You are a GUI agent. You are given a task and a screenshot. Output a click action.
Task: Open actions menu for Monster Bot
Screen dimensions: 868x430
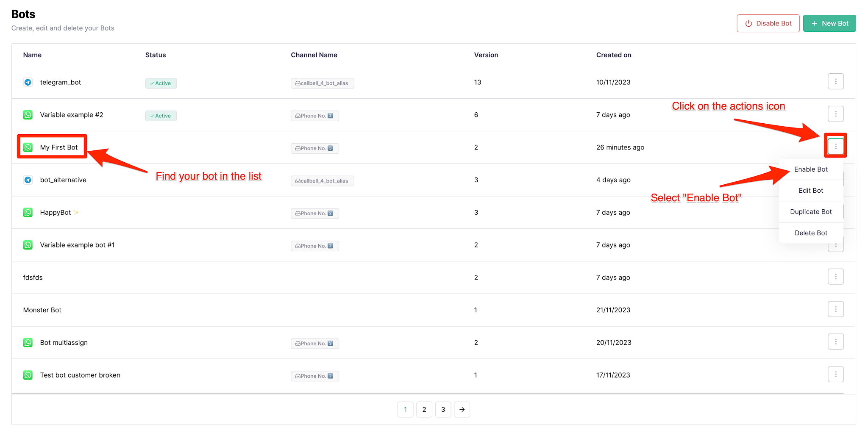coord(835,309)
